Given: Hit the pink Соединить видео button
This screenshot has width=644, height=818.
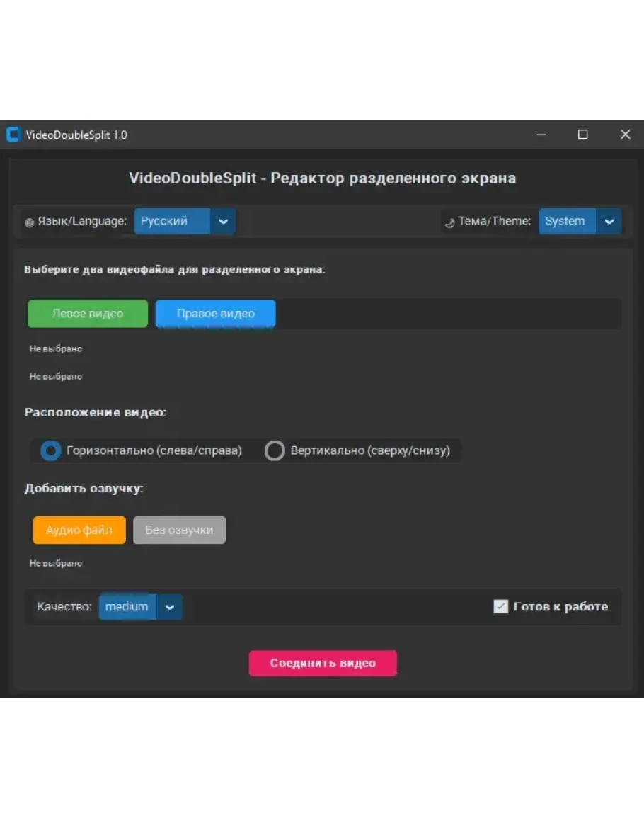Looking at the screenshot, I should tap(323, 664).
